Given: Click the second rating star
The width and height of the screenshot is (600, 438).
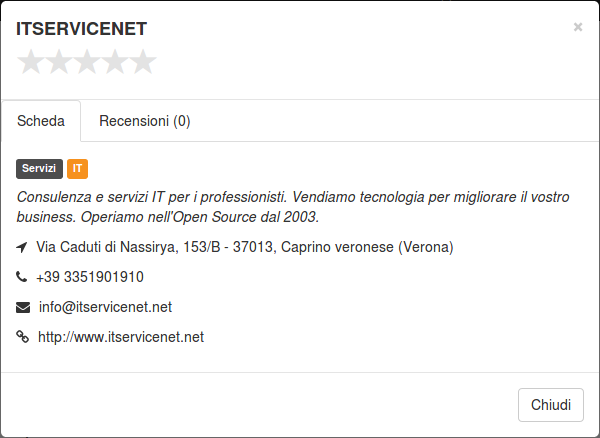Looking at the screenshot, I should [x=59, y=62].
